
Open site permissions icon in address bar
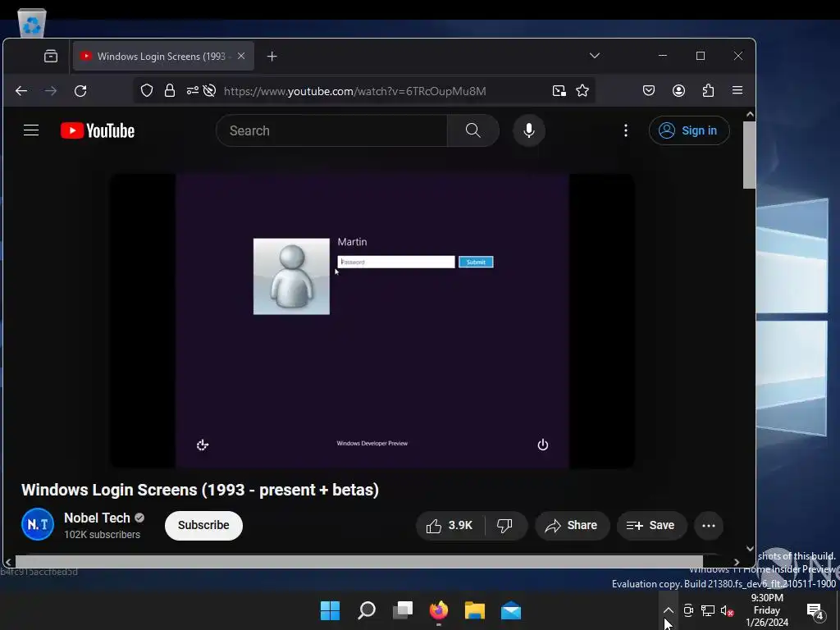click(192, 90)
